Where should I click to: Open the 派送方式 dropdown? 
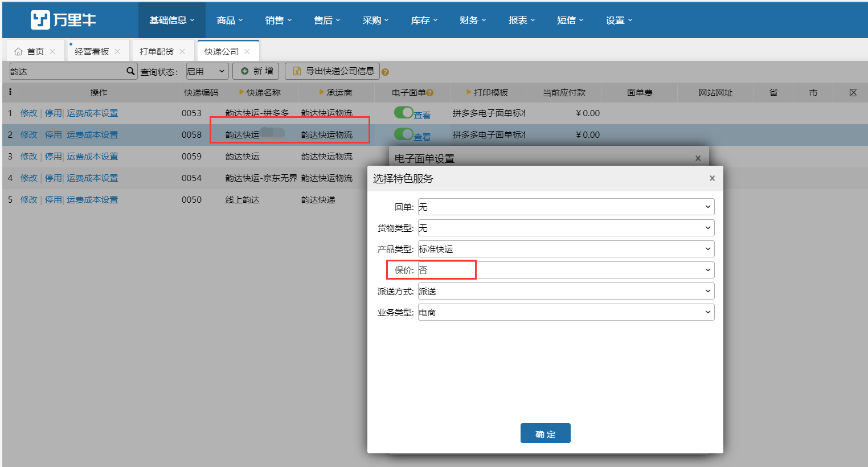pyautogui.click(x=566, y=291)
